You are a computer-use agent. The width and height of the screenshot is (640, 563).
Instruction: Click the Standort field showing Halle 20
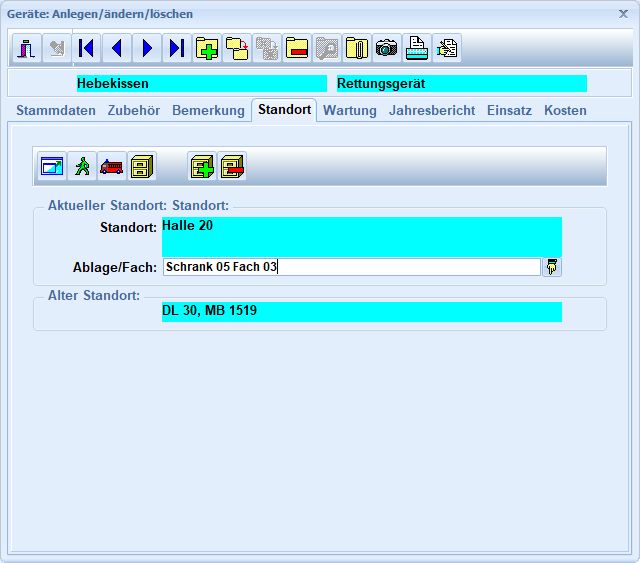point(362,237)
